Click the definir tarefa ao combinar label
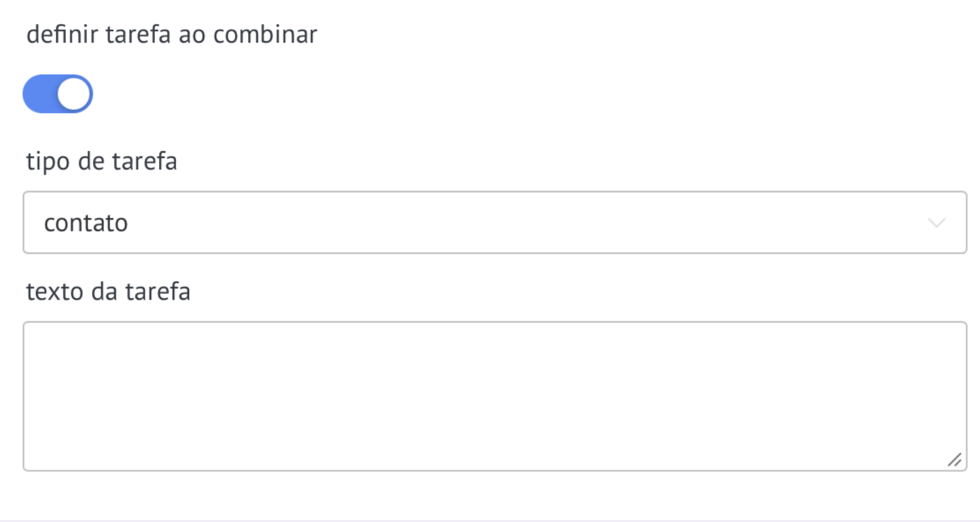The height and width of the screenshot is (522, 980). pyautogui.click(x=171, y=35)
